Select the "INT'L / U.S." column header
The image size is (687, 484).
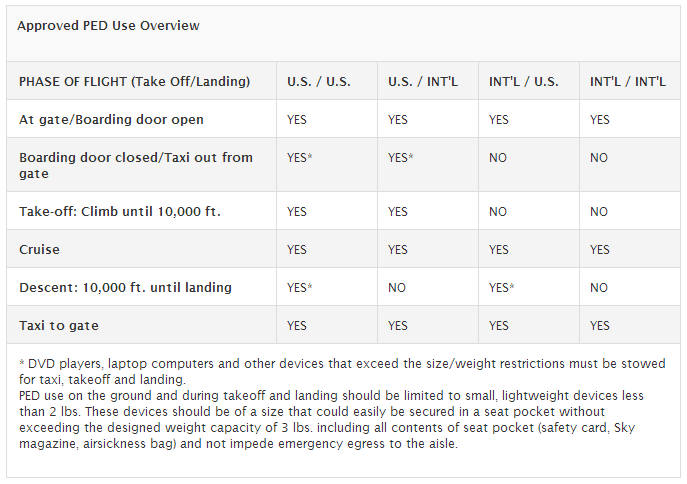(526, 81)
